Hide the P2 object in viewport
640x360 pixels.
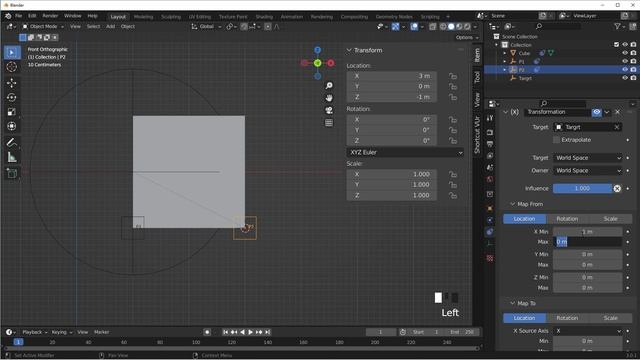pyautogui.click(x=625, y=70)
